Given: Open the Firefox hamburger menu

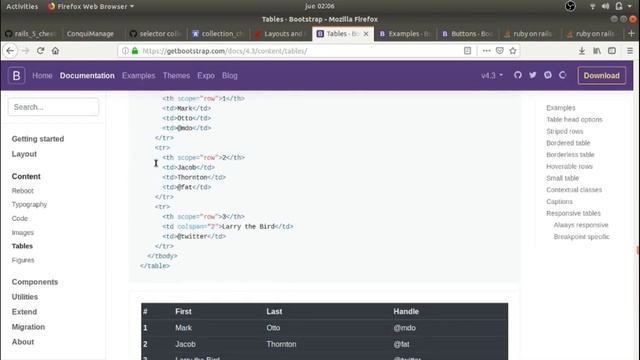Looking at the screenshot, I should click(630, 51).
